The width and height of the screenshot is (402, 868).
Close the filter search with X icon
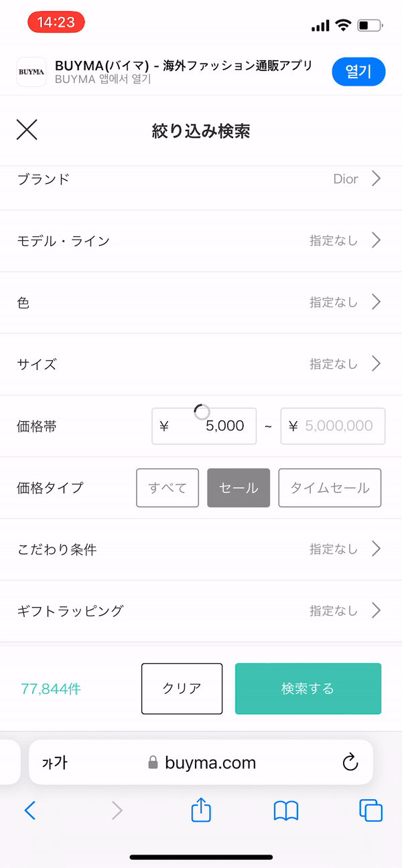coord(27,130)
